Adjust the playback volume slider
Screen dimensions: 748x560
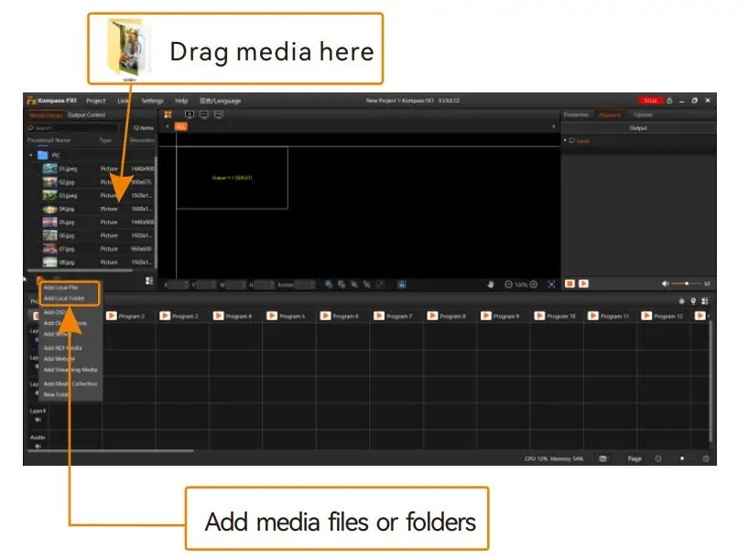coord(687,284)
